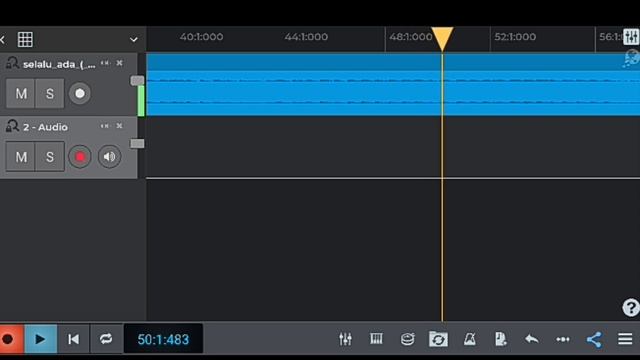Viewport: 640px width, 360px height.
Task: Jump to 52:1:000 on the ruler
Action: [x=515, y=37]
